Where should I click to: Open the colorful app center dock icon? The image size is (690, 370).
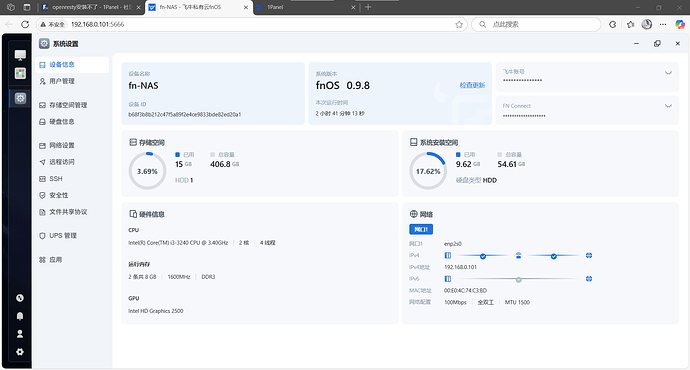point(20,73)
